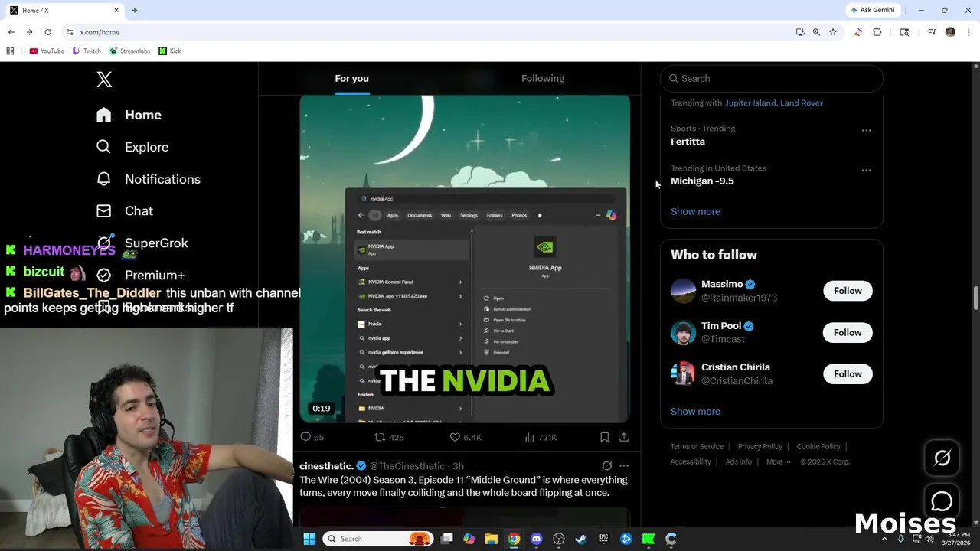980x551 pixels.
Task: Open Chrome apps grid icon
Action: click(x=10, y=51)
